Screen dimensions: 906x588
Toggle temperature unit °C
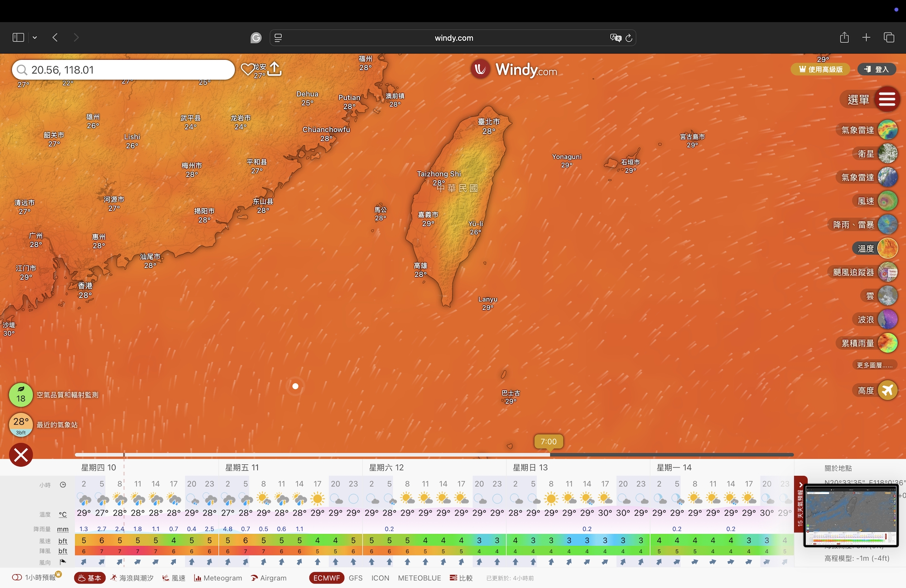(x=63, y=514)
